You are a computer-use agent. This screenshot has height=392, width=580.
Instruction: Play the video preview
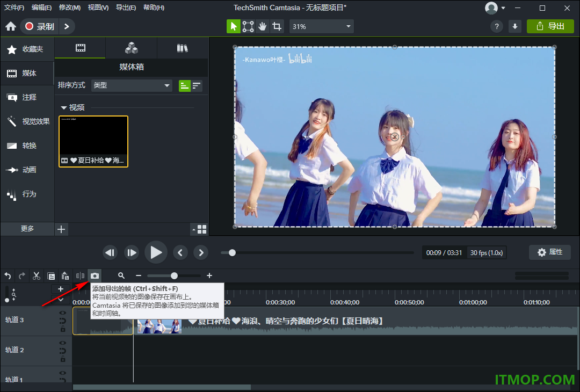coord(156,252)
